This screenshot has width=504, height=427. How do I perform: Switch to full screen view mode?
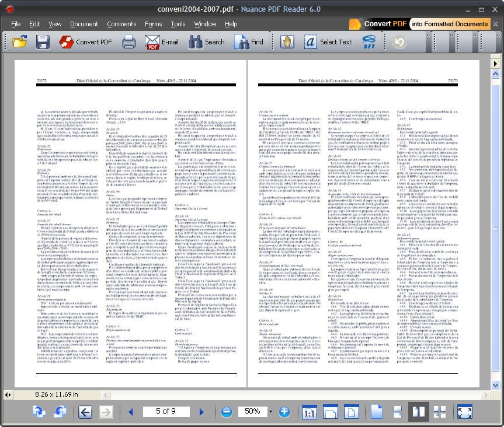tap(464, 411)
